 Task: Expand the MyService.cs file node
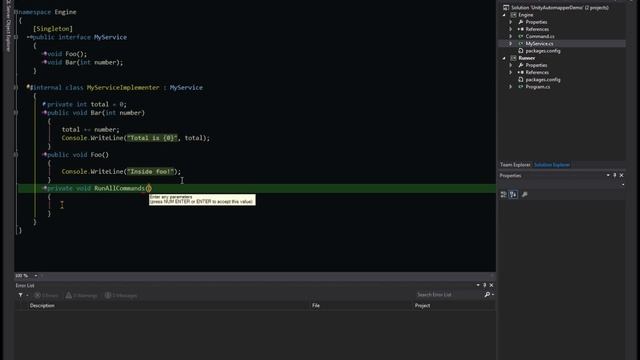click(511, 44)
